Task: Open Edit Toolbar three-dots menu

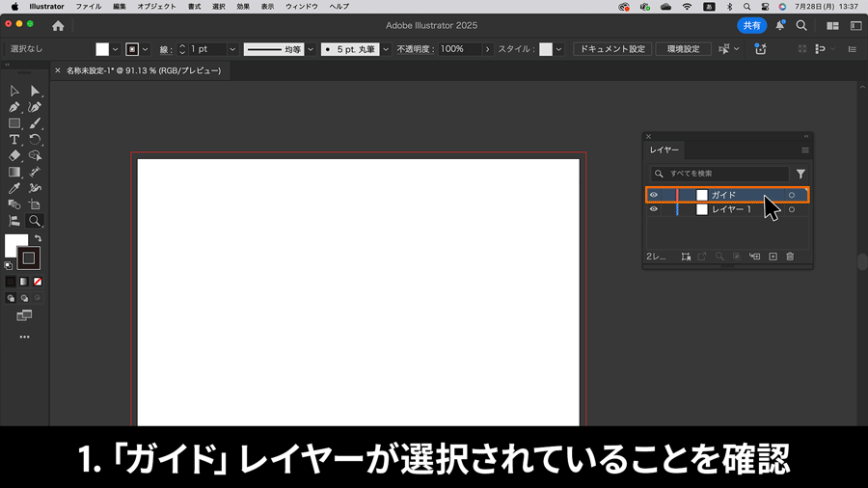Action: click(x=24, y=337)
